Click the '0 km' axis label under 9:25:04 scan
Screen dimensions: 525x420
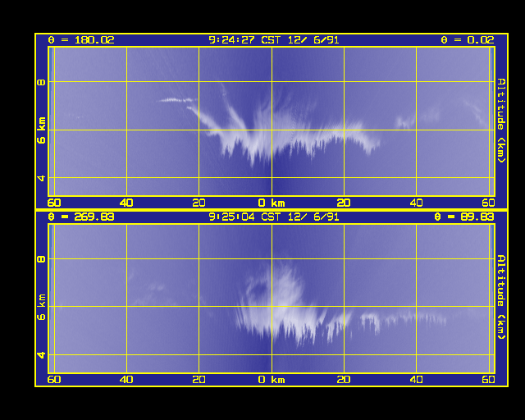pos(272,380)
